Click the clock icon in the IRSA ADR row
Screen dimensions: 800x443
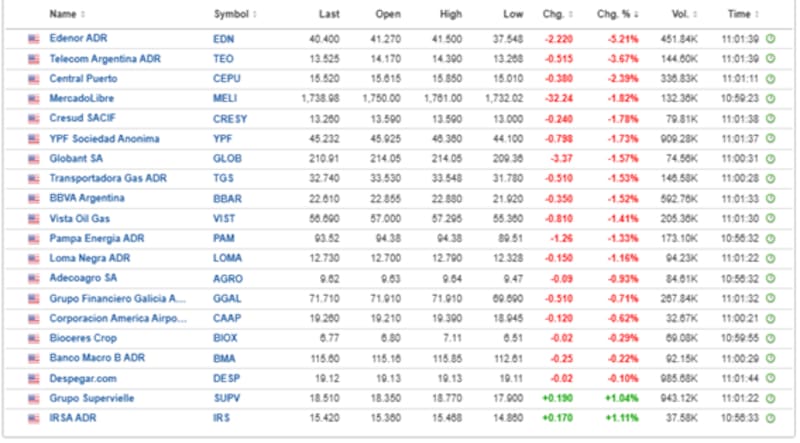click(x=769, y=418)
